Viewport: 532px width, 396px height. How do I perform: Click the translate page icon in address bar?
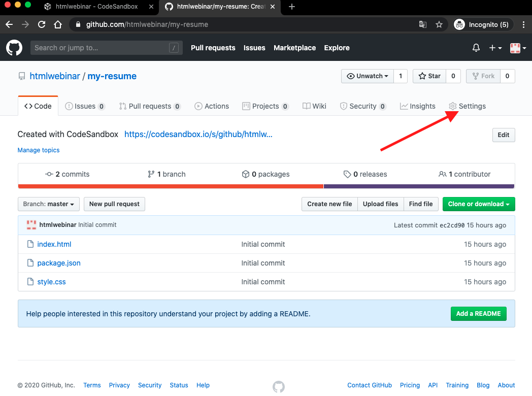(x=422, y=24)
